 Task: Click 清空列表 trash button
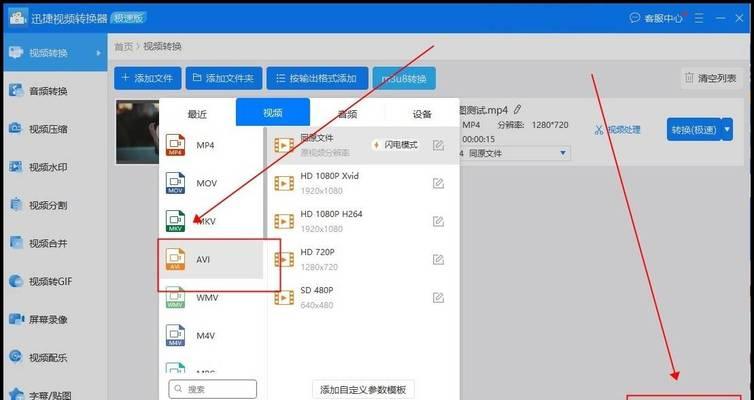[x=711, y=78]
